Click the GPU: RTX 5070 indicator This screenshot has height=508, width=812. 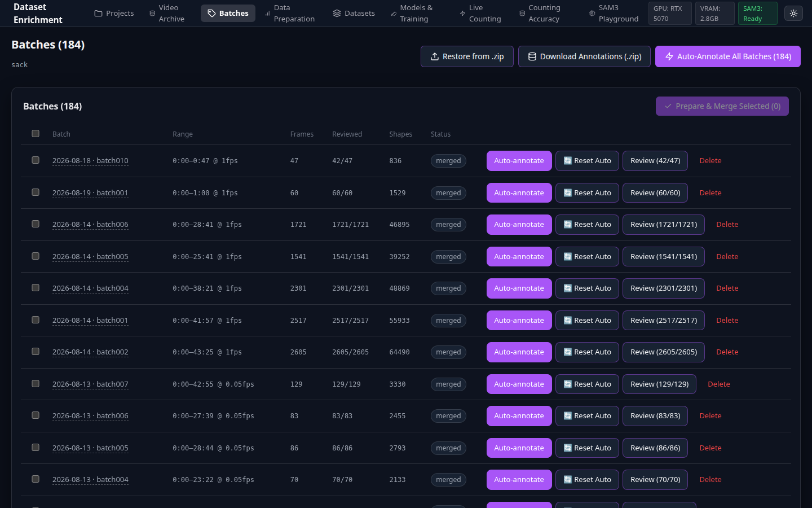coord(670,14)
